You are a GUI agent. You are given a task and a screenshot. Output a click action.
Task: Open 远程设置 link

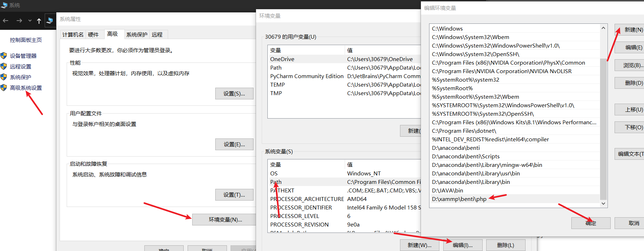pyautogui.click(x=21, y=66)
